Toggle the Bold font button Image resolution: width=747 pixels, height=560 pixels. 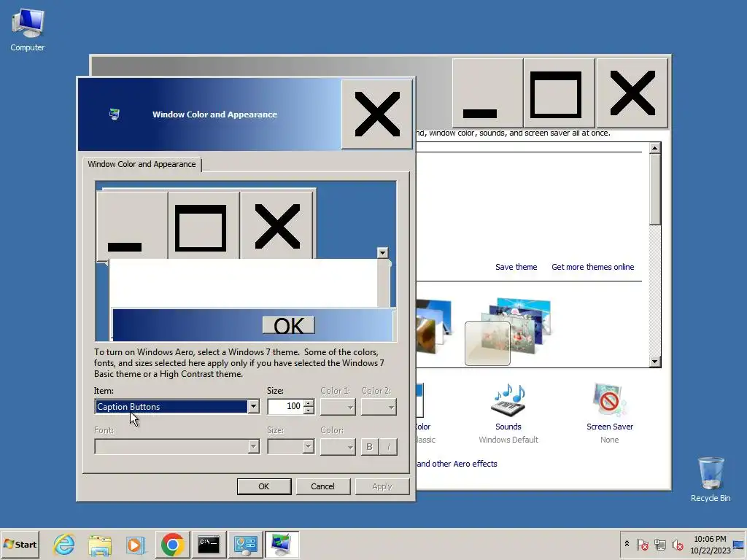pyautogui.click(x=369, y=447)
